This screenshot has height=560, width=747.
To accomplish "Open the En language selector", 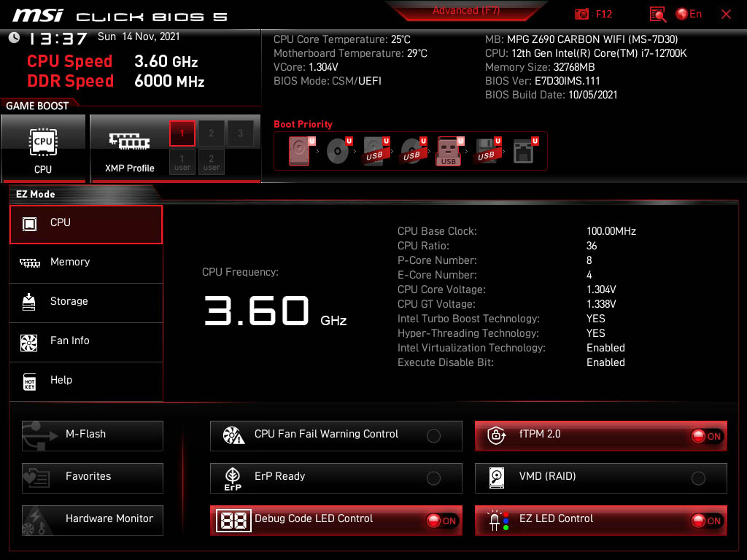I will (x=689, y=14).
